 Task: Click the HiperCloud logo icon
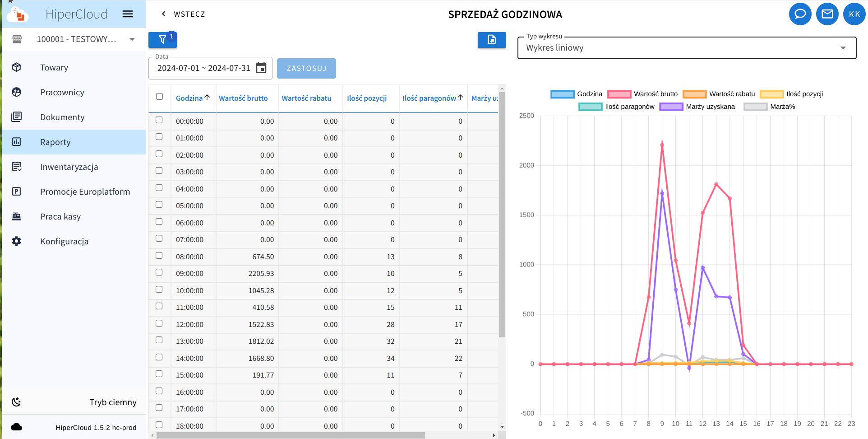point(18,14)
